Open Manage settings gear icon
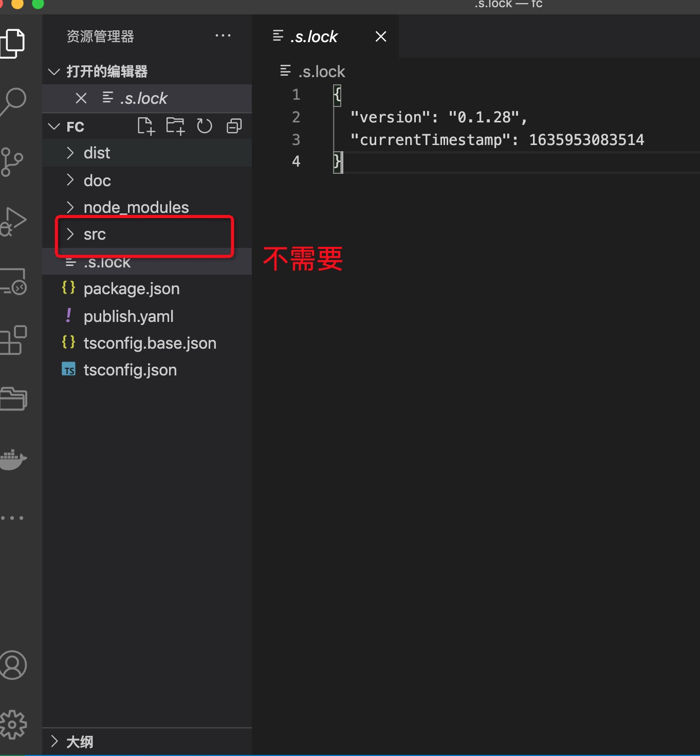The image size is (700, 756). [x=14, y=724]
